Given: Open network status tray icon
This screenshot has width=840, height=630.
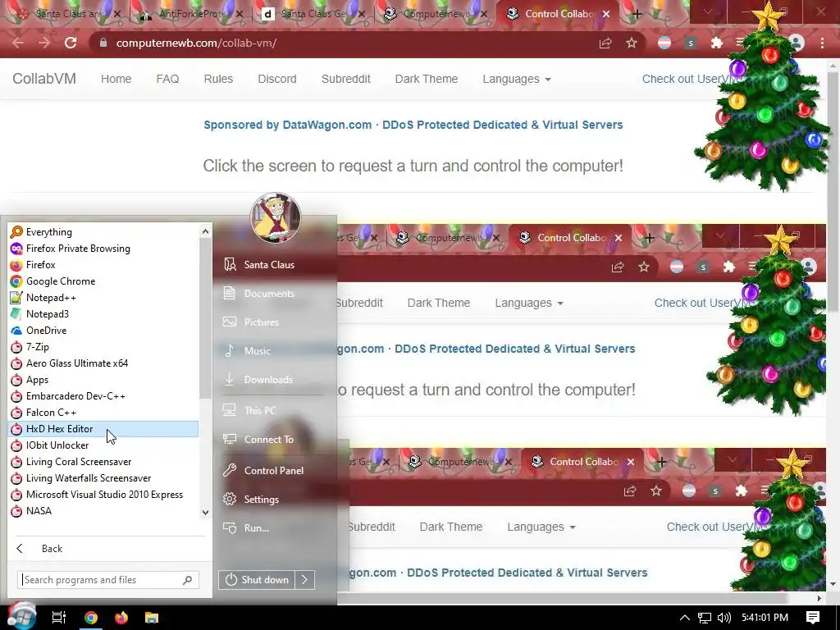Looking at the screenshot, I should (x=704, y=618).
